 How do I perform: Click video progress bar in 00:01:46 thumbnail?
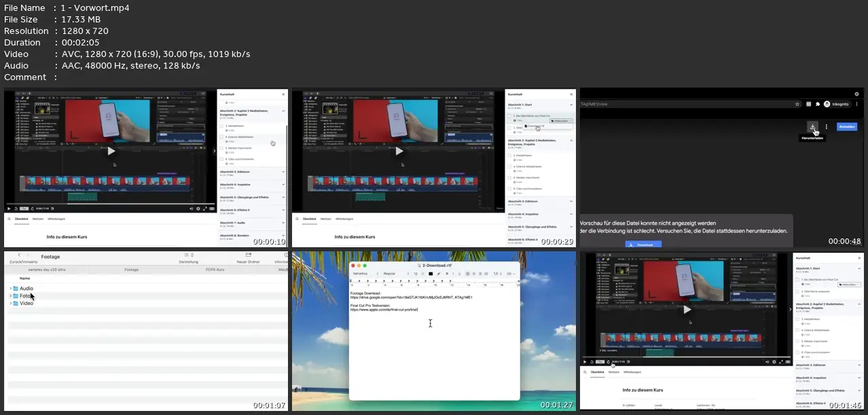686,357
